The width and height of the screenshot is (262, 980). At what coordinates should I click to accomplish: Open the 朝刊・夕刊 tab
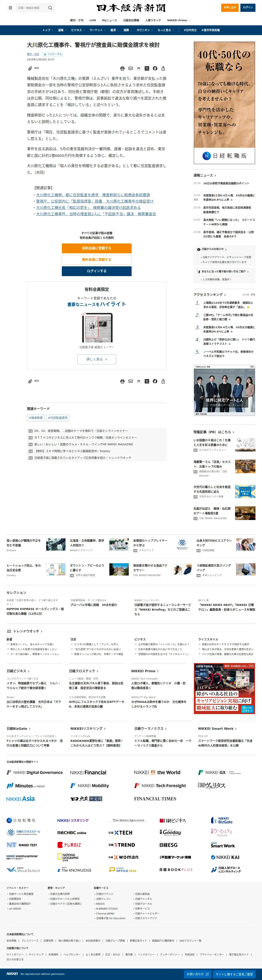[77, 20]
